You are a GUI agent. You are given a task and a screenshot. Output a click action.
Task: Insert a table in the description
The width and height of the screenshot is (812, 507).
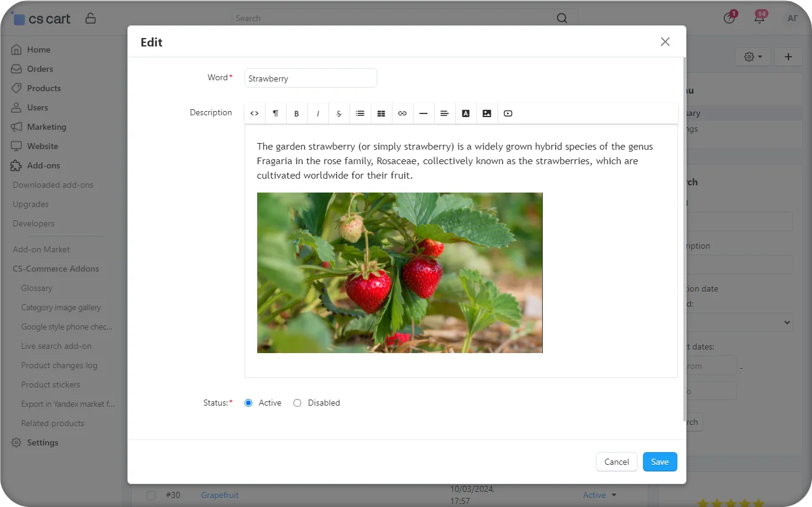point(381,113)
